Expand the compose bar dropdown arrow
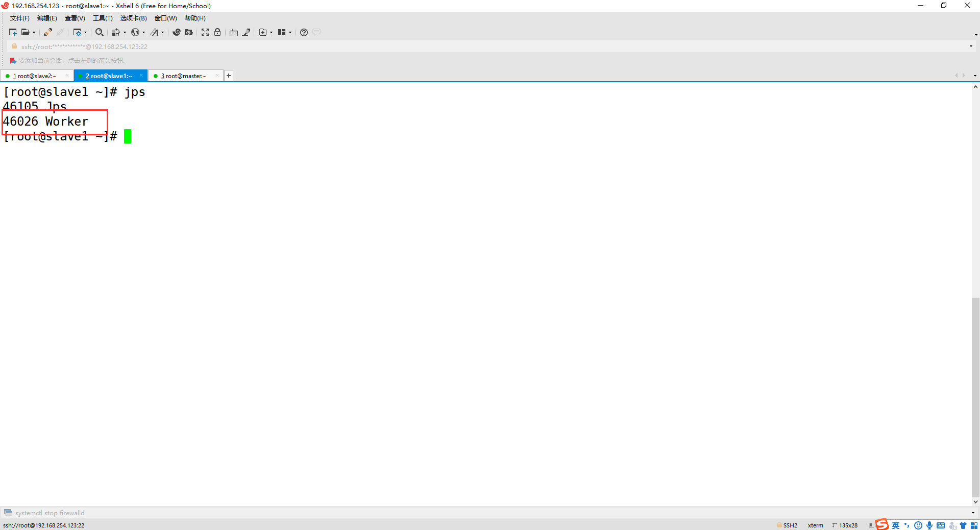 coord(973,513)
